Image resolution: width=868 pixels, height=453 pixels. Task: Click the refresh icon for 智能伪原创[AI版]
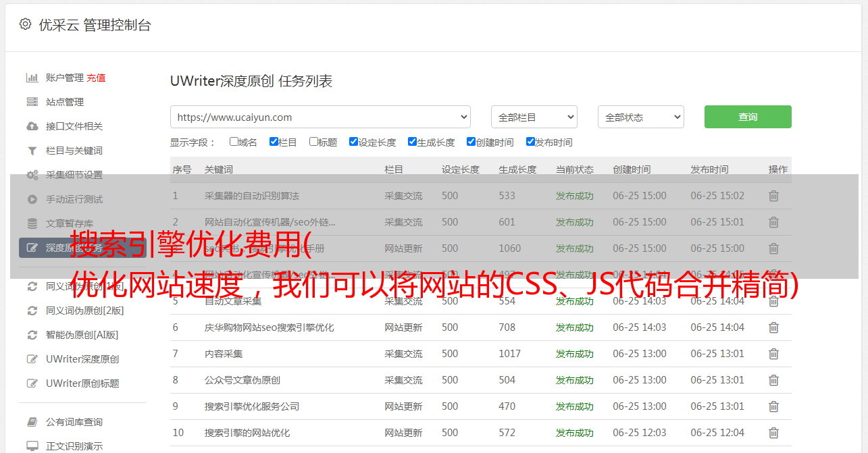pyautogui.click(x=32, y=335)
